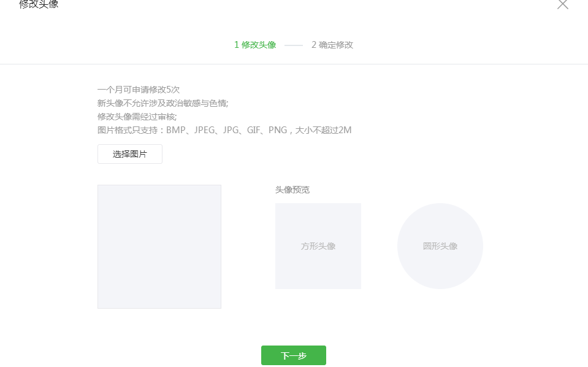588x367 pixels.
Task: Click the 选择图片 button
Action: [x=129, y=154]
